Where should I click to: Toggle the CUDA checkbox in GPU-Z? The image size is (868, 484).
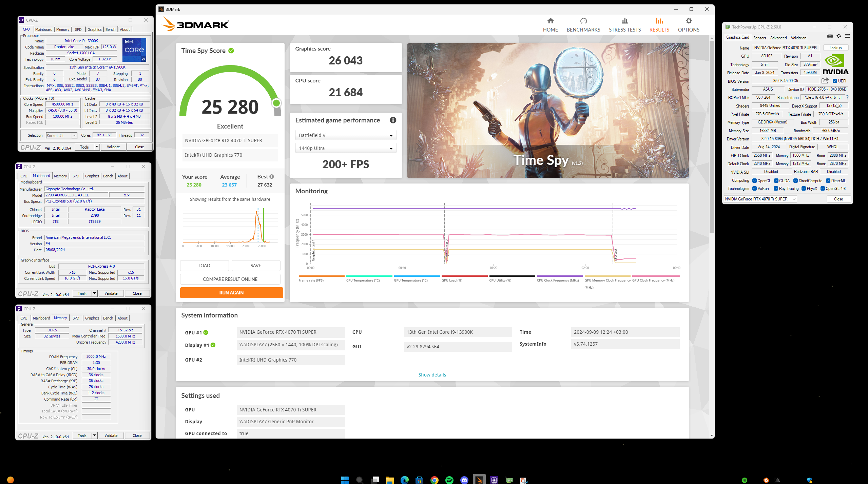(x=776, y=180)
